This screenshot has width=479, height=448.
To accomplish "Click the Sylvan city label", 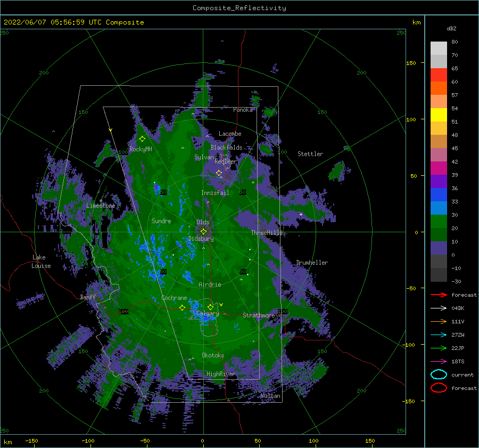I will [x=204, y=157].
